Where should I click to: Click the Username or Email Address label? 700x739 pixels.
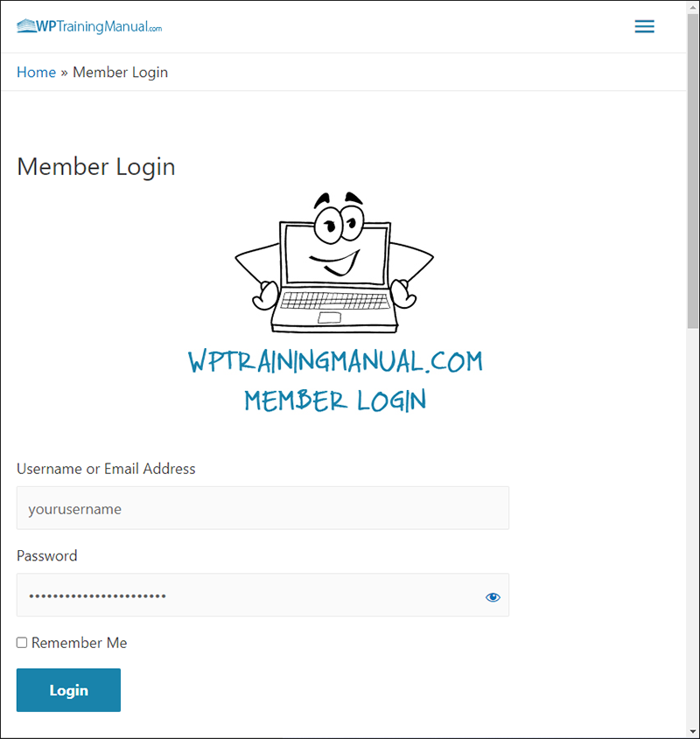[x=106, y=469]
